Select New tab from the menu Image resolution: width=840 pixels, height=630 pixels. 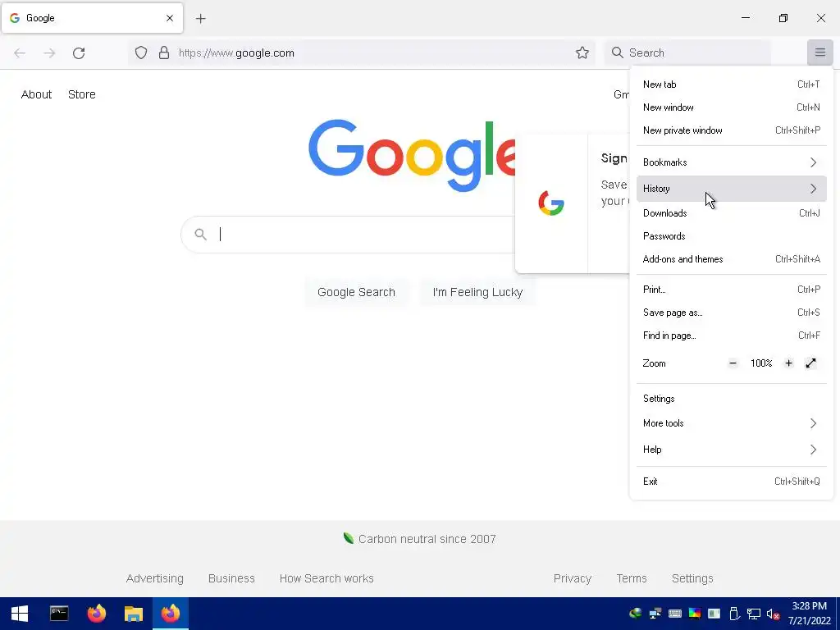pyautogui.click(x=731, y=84)
